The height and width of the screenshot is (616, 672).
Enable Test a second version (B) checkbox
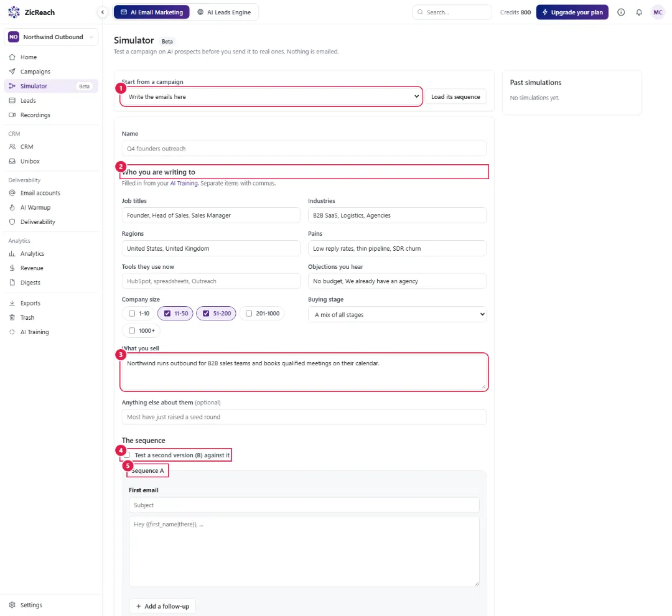pos(128,455)
